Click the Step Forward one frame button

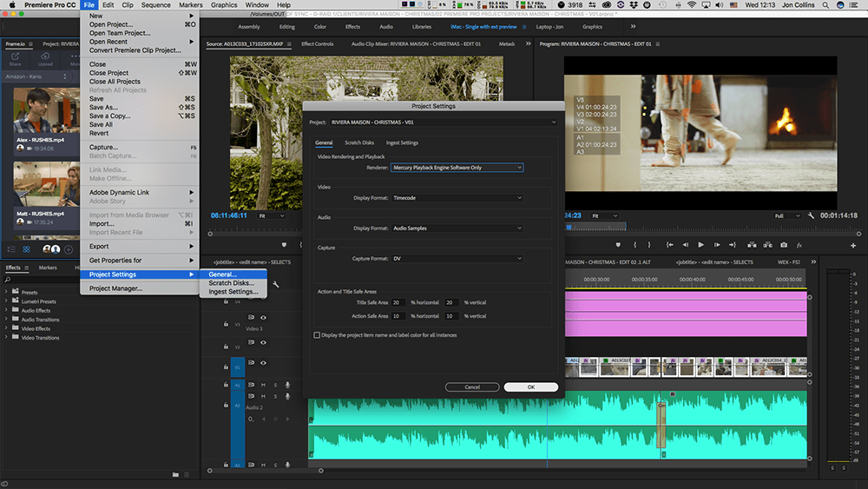pyautogui.click(x=716, y=245)
